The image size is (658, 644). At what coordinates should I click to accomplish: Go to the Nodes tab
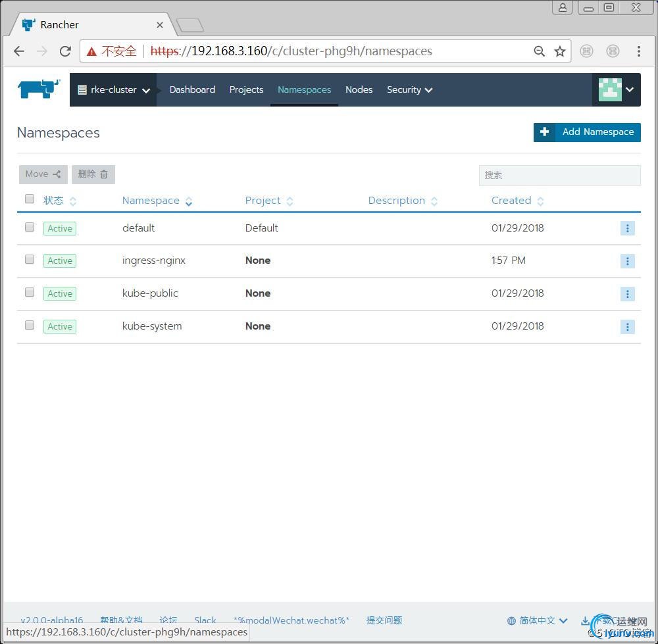click(359, 89)
